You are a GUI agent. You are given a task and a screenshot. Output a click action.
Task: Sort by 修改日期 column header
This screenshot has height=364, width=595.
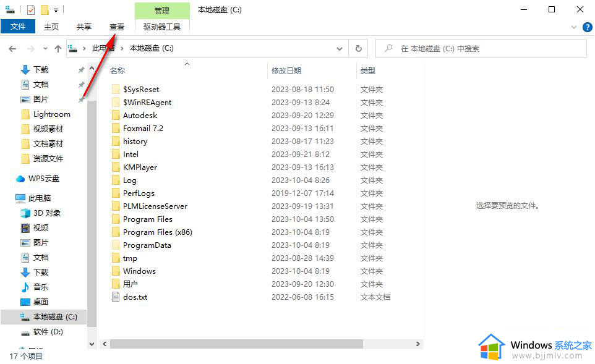pyautogui.click(x=286, y=70)
